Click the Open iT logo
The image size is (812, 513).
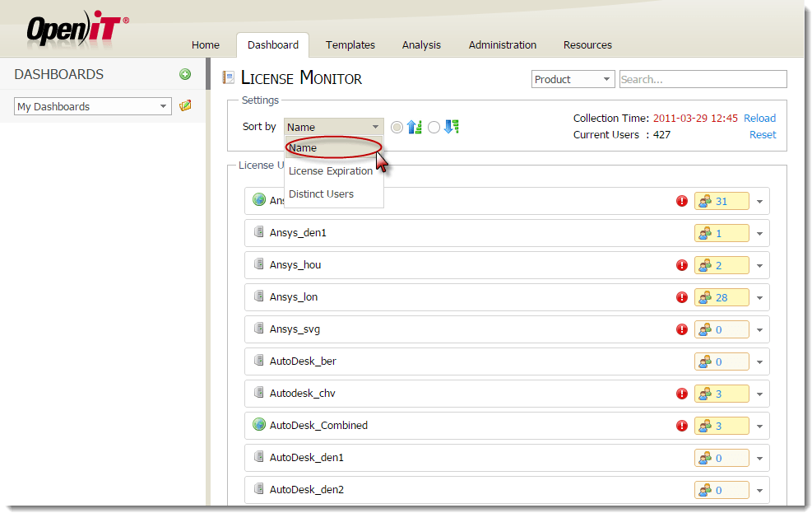coord(77,29)
